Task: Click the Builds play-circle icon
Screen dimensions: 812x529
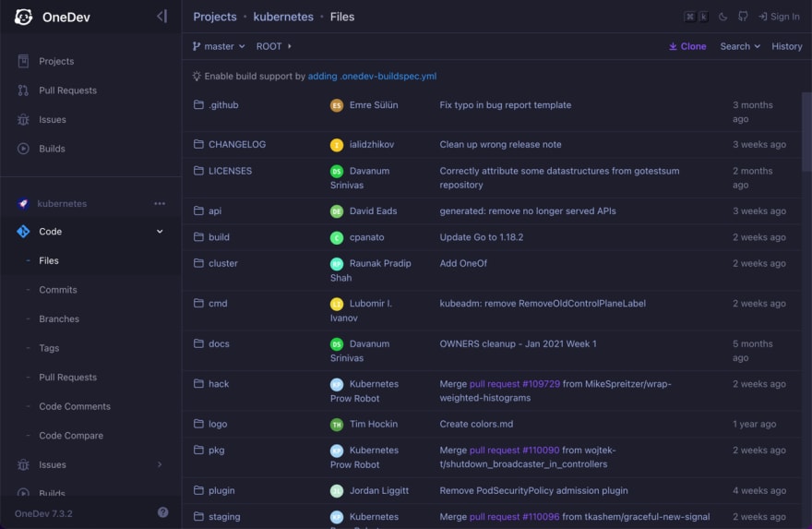Action: 23,149
